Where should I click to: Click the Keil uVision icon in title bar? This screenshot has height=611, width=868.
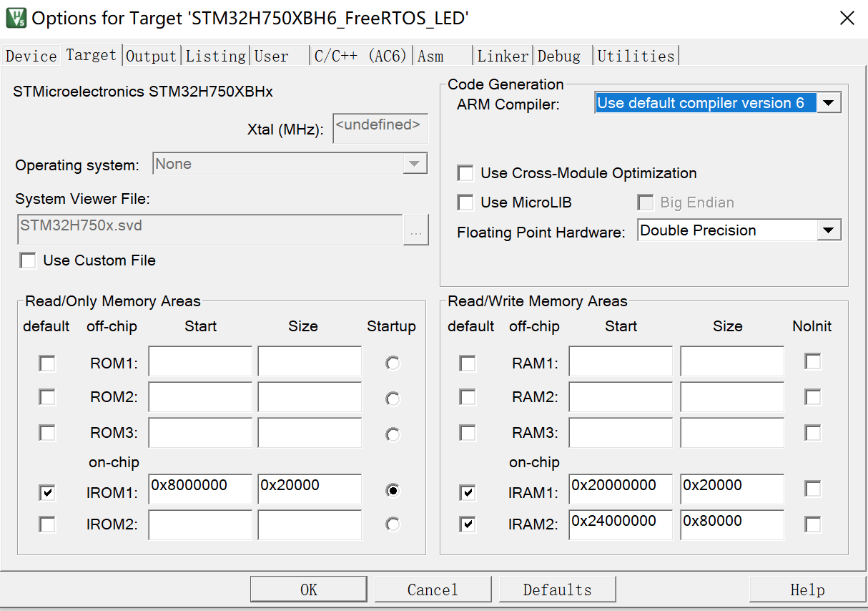click(16, 18)
